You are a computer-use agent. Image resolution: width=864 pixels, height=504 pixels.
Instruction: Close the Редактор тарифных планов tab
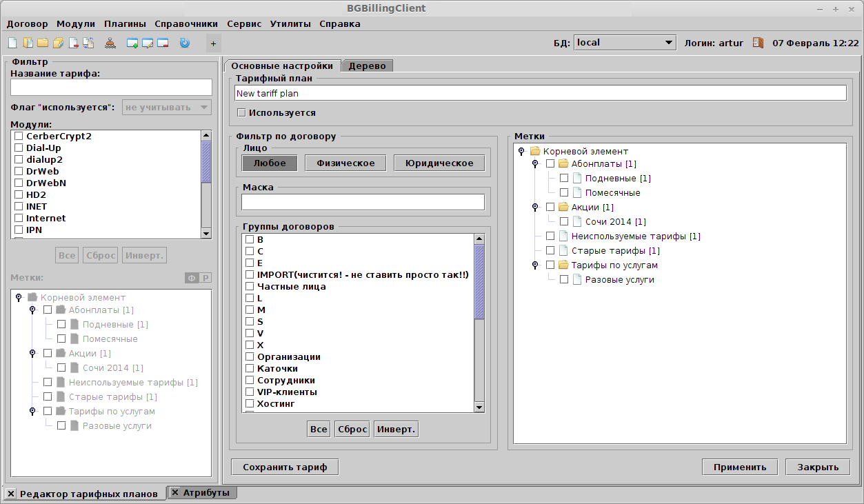click(x=11, y=494)
